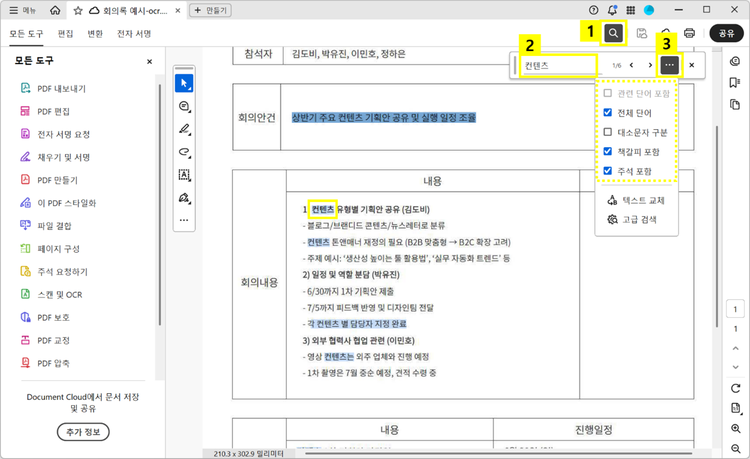750x459 pixels.
Task: Close the search bar
Action: [x=692, y=65]
